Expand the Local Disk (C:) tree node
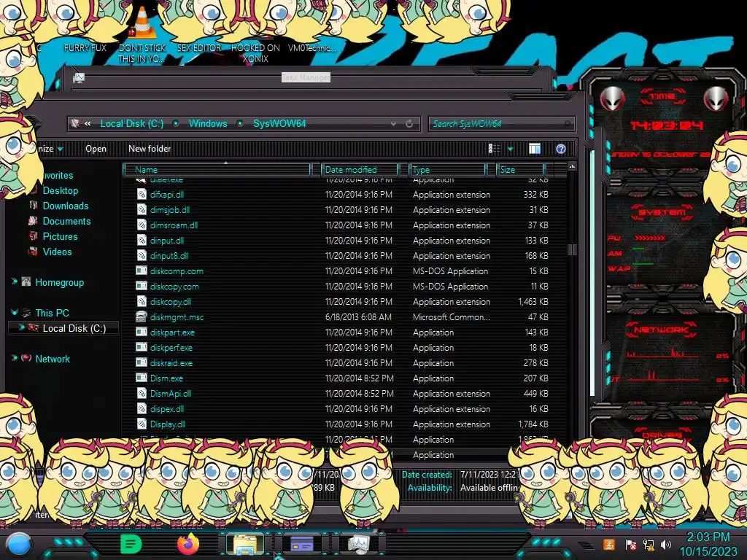This screenshot has width=747, height=560. pyautogui.click(x=21, y=327)
